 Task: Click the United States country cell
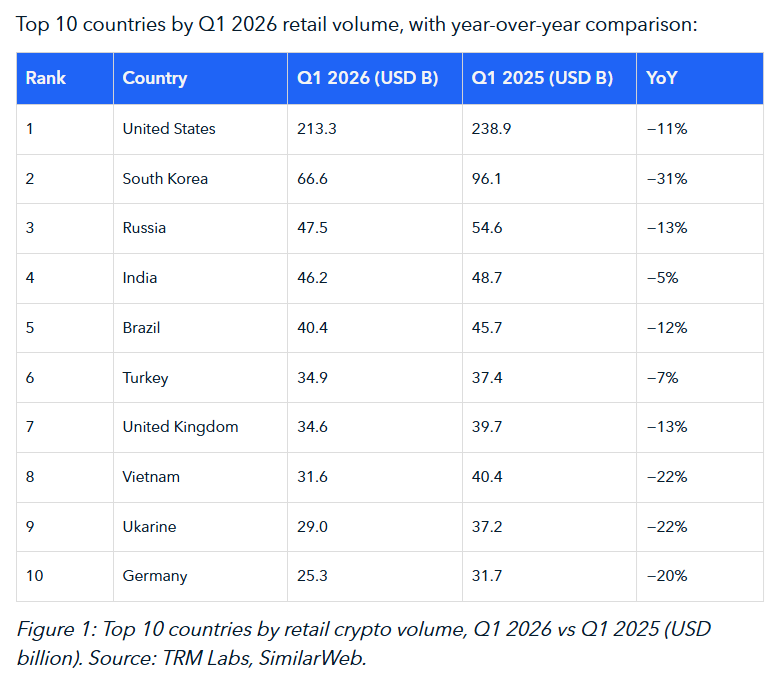pyautogui.click(x=169, y=129)
